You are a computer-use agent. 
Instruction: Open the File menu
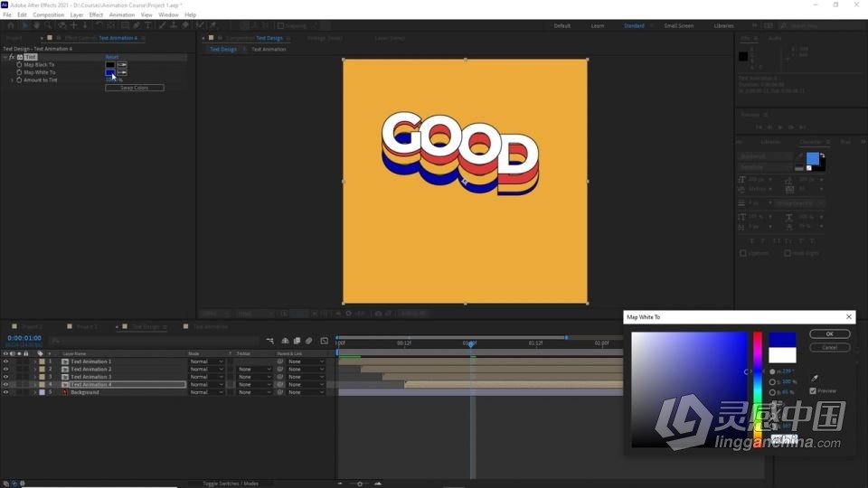(7, 15)
